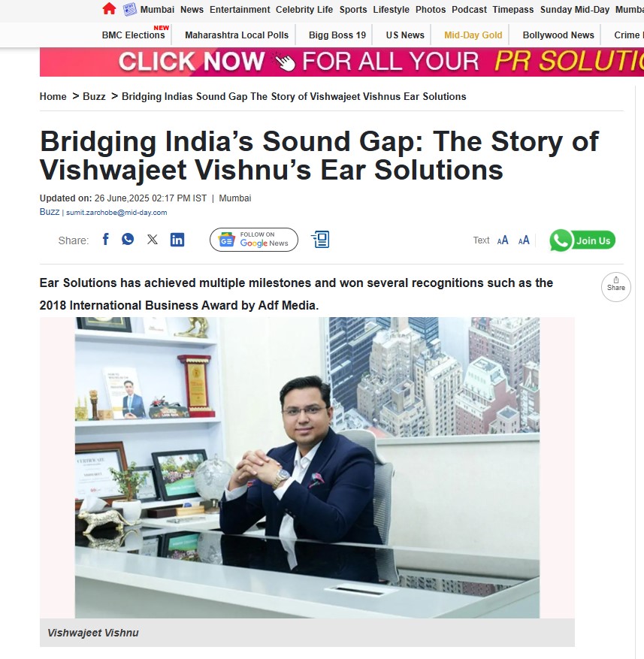Decrease article text size

point(503,240)
